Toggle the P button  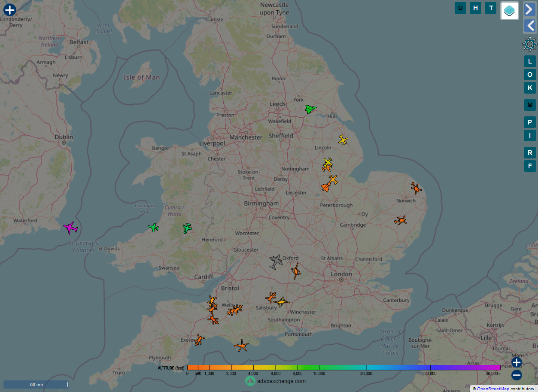coord(530,122)
